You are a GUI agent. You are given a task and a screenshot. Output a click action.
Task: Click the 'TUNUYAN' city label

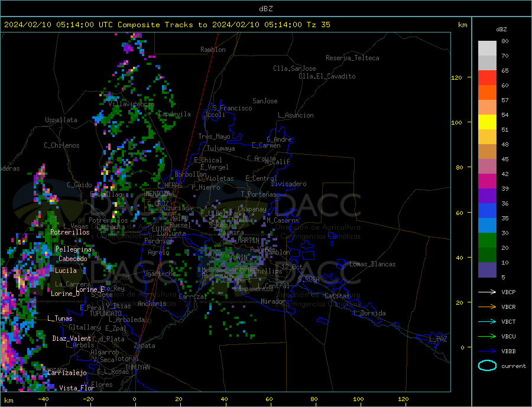(137, 367)
